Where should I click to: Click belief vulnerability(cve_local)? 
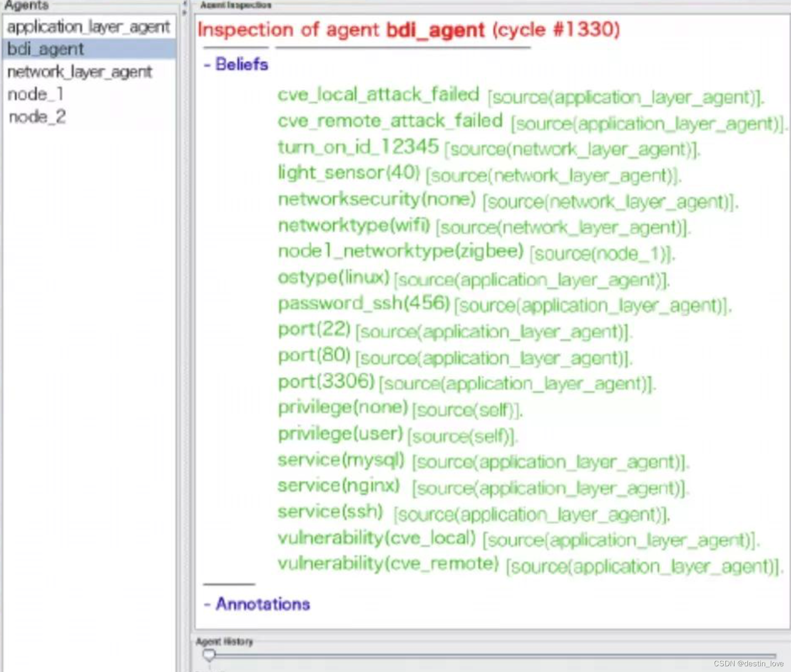(x=377, y=538)
